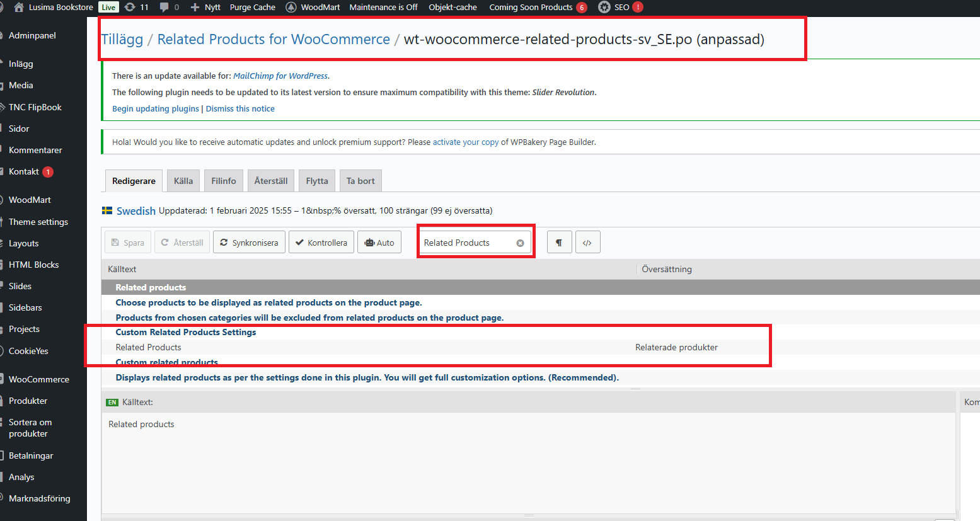Click the Live status badge

[108, 8]
